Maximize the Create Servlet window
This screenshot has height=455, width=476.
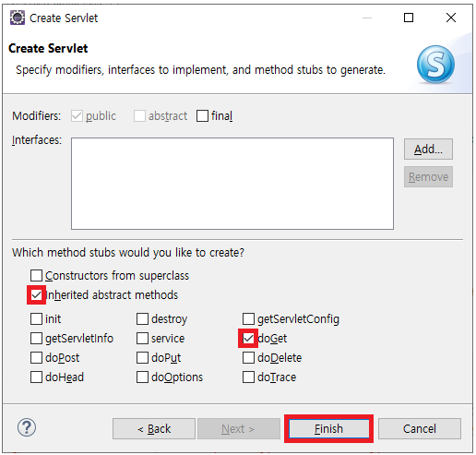tap(409, 18)
